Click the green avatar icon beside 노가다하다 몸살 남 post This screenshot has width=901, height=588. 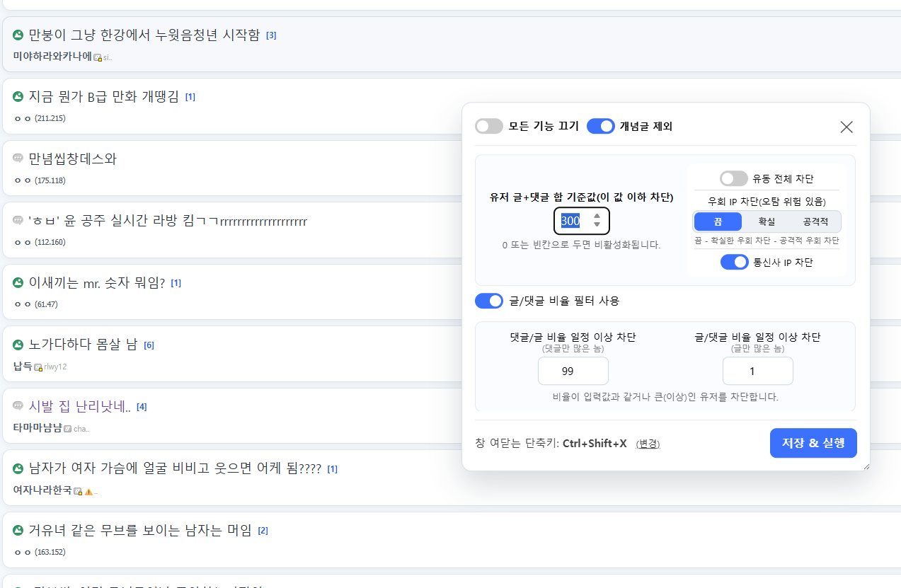[x=18, y=345]
